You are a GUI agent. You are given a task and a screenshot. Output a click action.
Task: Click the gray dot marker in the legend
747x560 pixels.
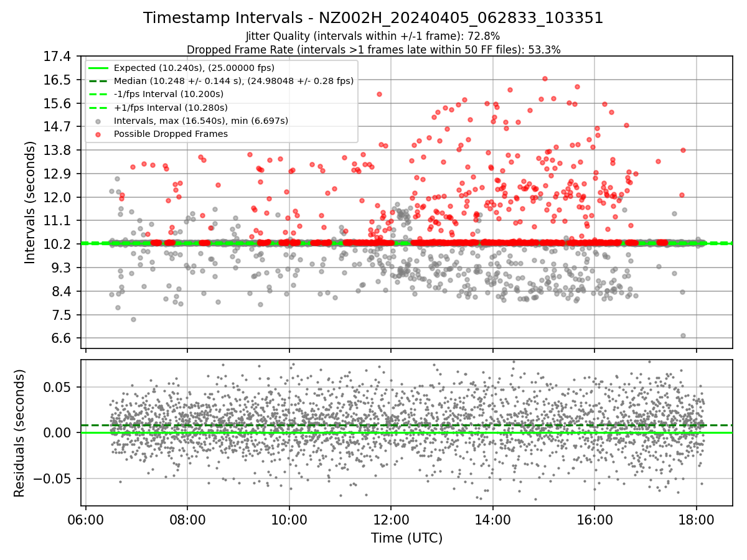pos(98,121)
